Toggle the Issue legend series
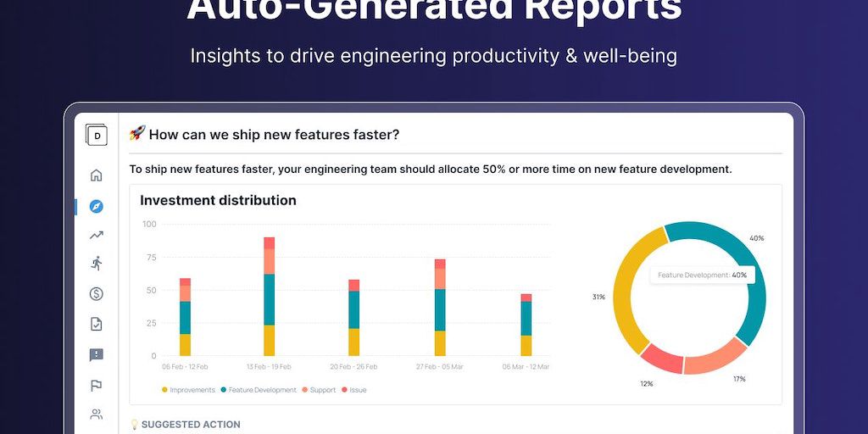The height and width of the screenshot is (434, 868). click(354, 390)
